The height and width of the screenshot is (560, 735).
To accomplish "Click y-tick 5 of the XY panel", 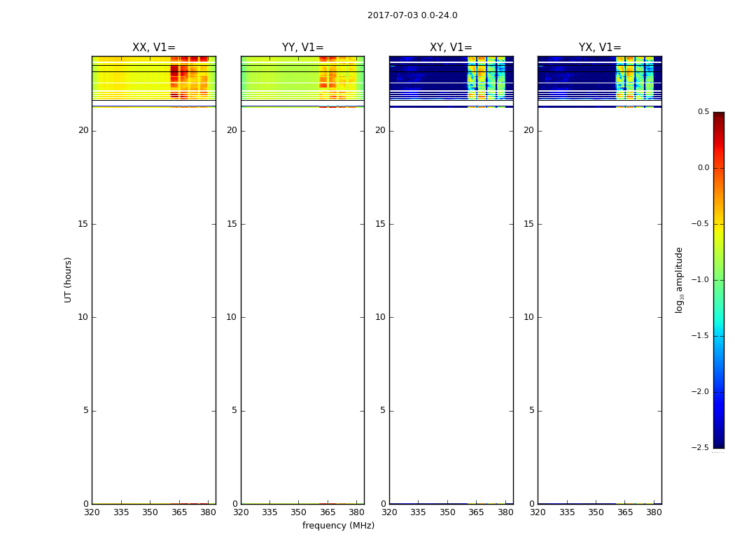I will point(384,410).
